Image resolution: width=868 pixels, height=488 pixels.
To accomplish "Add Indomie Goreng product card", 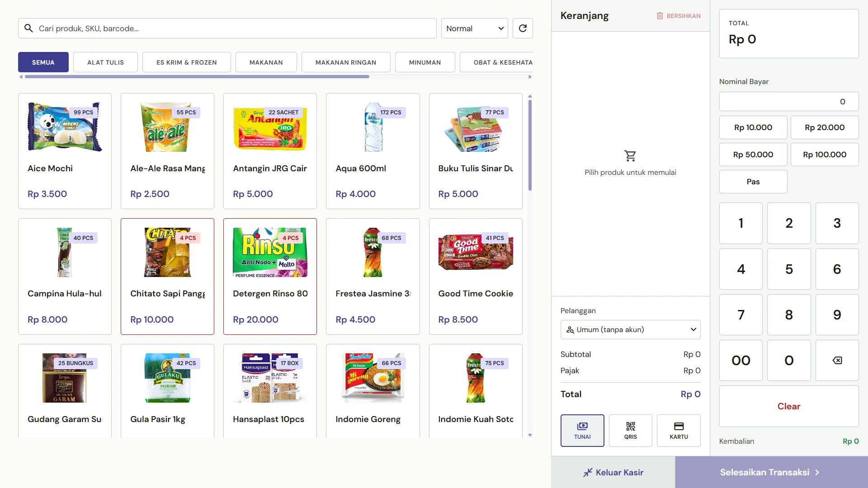I will [373, 391].
